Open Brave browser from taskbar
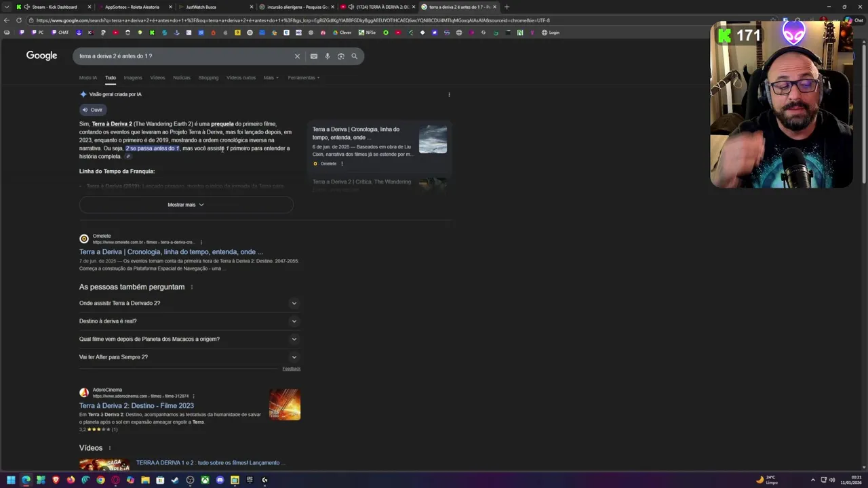The height and width of the screenshot is (488, 868). click(56, 480)
